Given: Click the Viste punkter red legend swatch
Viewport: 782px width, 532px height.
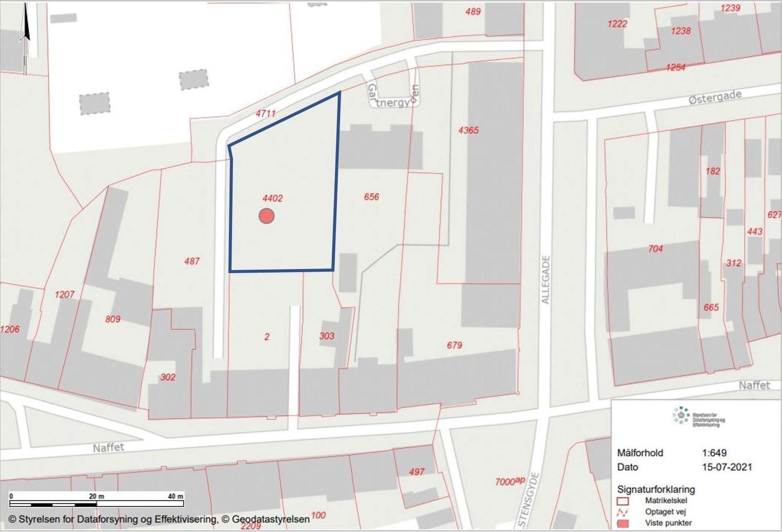Looking at the screenshot, I should [x=623, y=523].
